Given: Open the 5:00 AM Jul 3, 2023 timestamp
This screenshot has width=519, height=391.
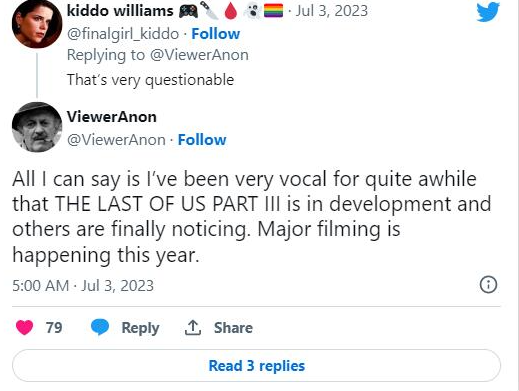Looking at the screenshot, I should [x=83, y=286].
